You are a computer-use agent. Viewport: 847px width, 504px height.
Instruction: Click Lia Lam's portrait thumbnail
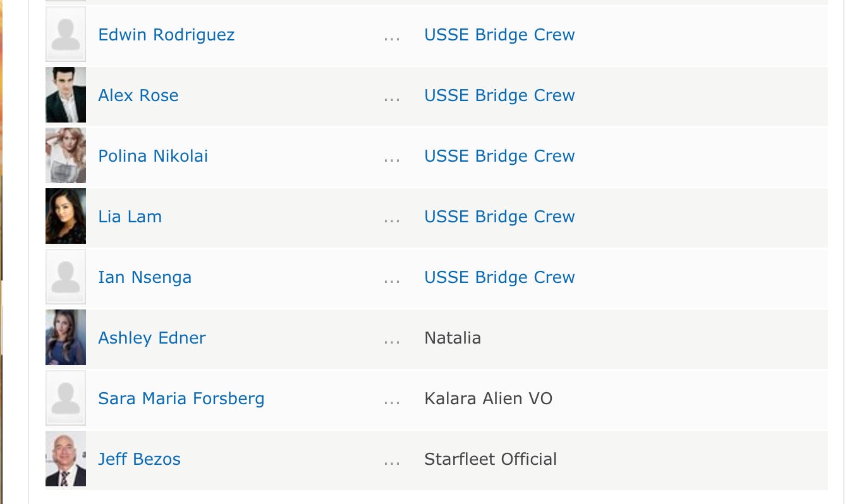(x=65, y=216)
